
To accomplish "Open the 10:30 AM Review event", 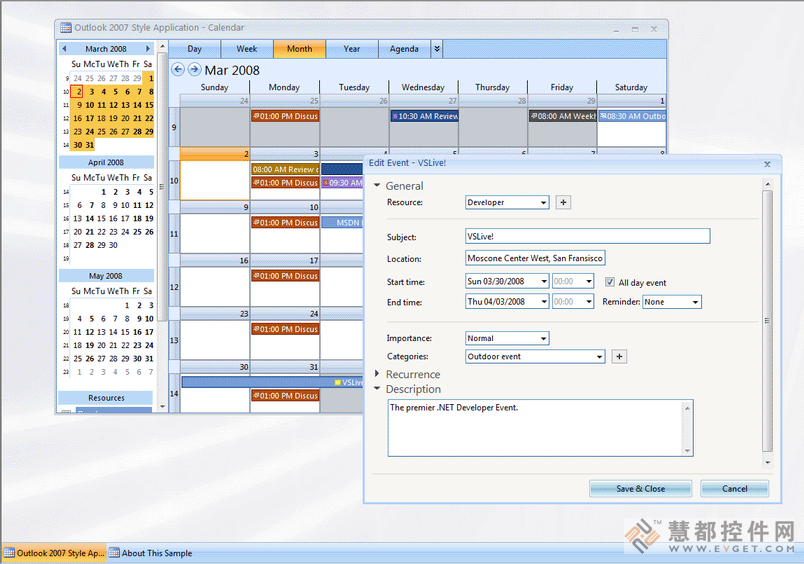I will pos(424,116).
